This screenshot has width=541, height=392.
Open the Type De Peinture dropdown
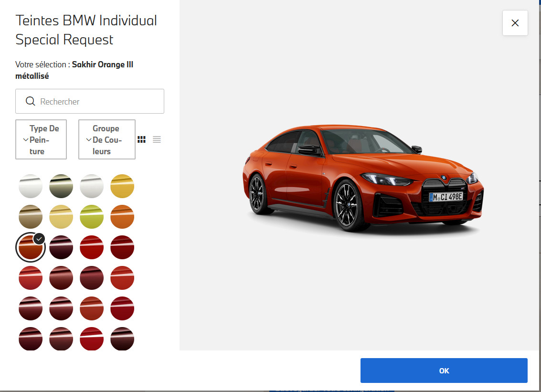coord(41,139)
